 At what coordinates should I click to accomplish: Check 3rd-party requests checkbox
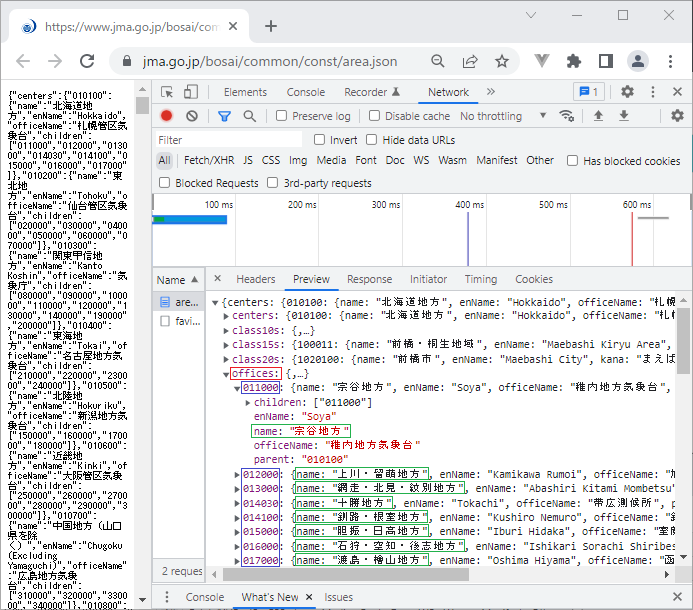coord(273,183)
